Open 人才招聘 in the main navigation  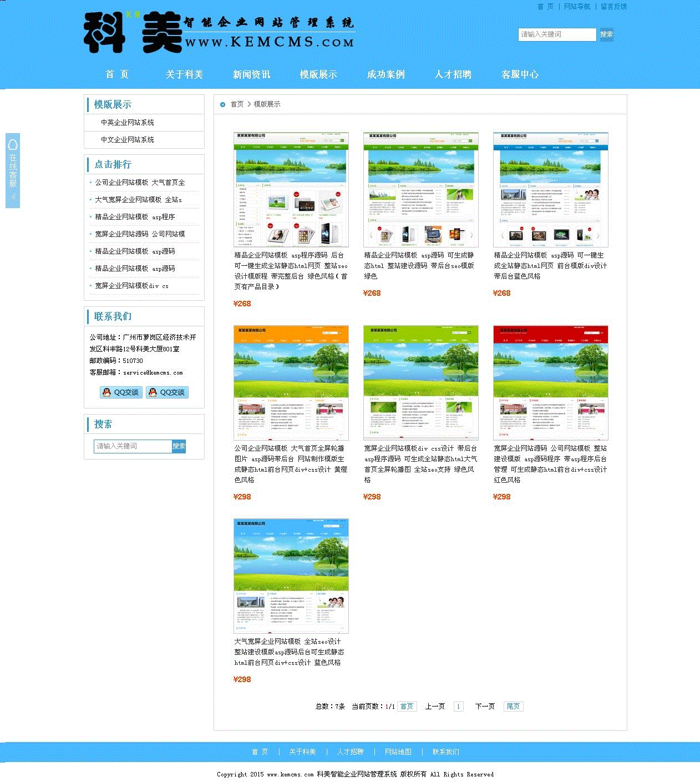(x=453, y=74)
